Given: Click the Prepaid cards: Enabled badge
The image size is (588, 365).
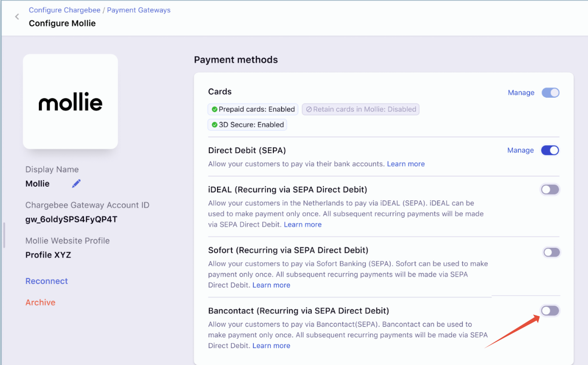Looking at the screenshot, I should pos(253,109).
